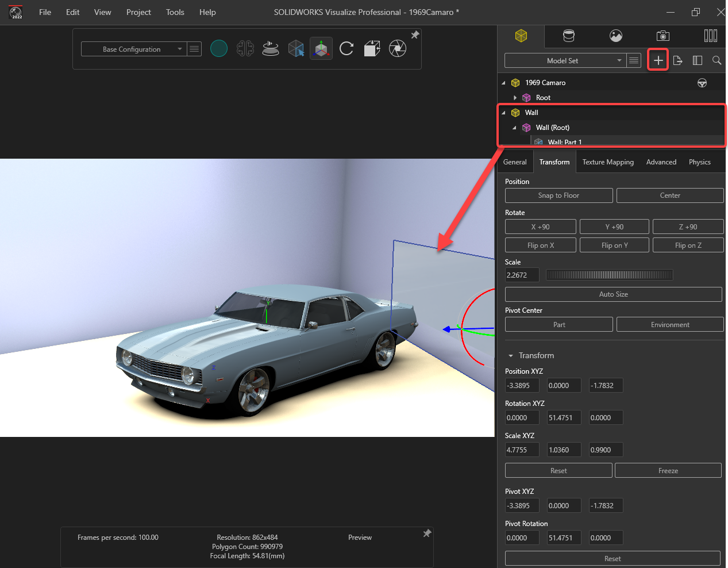Click the add new model plus icon

pos(657,60)
